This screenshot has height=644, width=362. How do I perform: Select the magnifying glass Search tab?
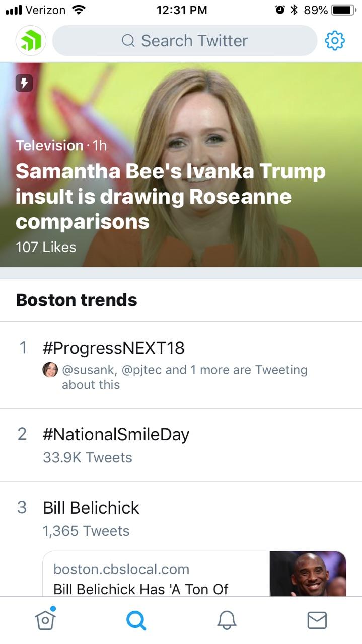point(135,620)
